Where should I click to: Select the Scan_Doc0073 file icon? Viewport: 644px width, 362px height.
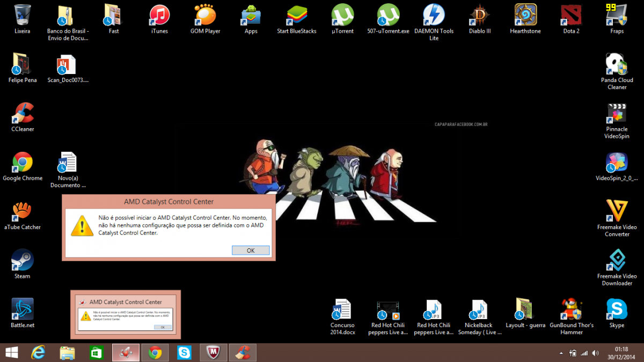tap(68, 68)
